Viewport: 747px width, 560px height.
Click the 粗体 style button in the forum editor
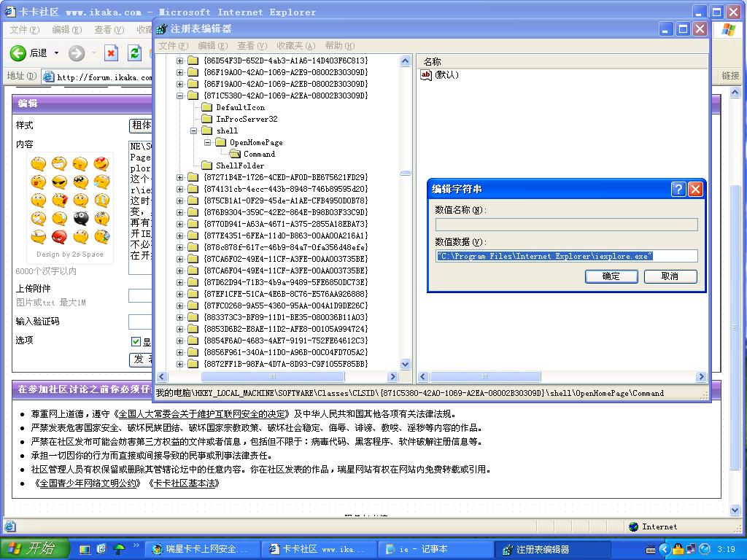pyautogui.click(x=141, y=125)
